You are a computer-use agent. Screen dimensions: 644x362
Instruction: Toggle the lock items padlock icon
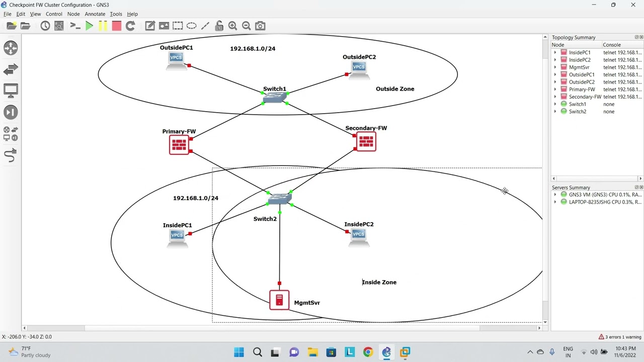click(219, 26)
